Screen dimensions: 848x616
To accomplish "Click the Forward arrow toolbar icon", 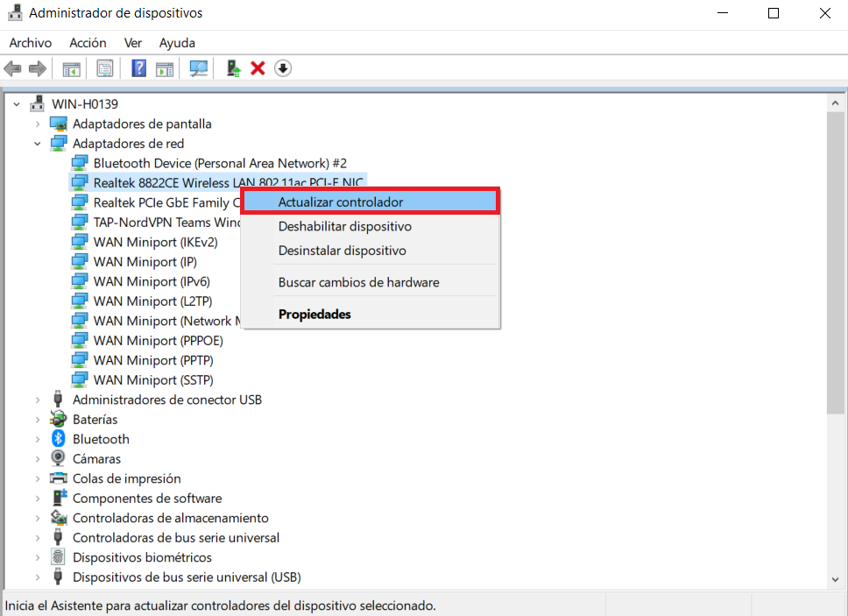I will (x=38, y=68).
